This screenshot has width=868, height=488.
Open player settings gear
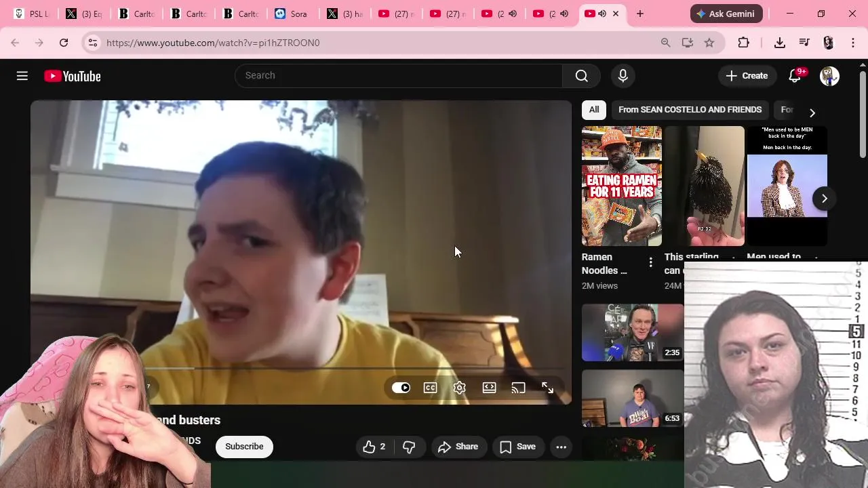459,388
